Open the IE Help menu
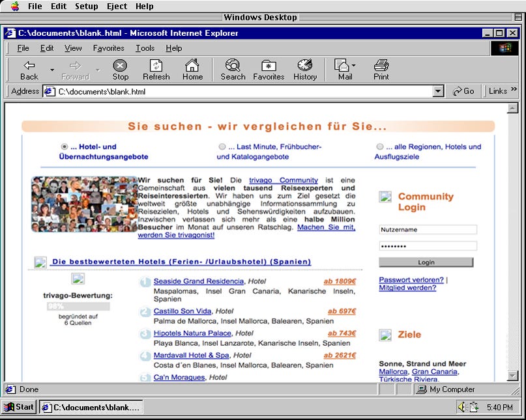 pyautogui.click(x=174, y=48)
